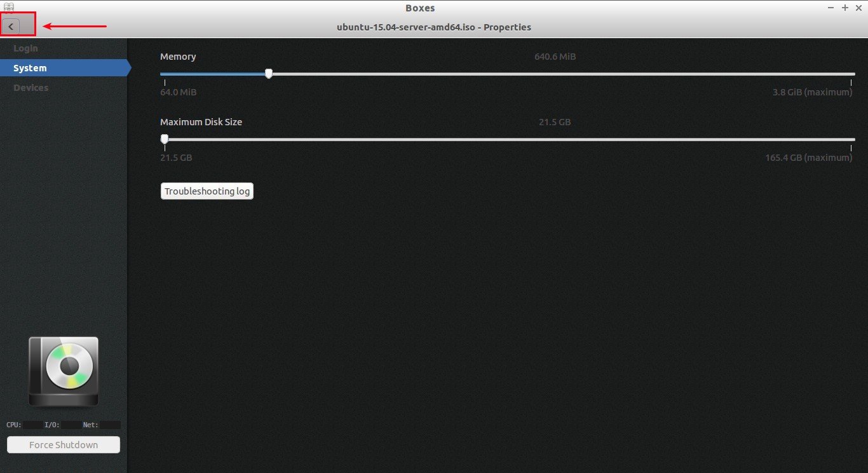Click the CPU usage graph

[x=33, y=425]
